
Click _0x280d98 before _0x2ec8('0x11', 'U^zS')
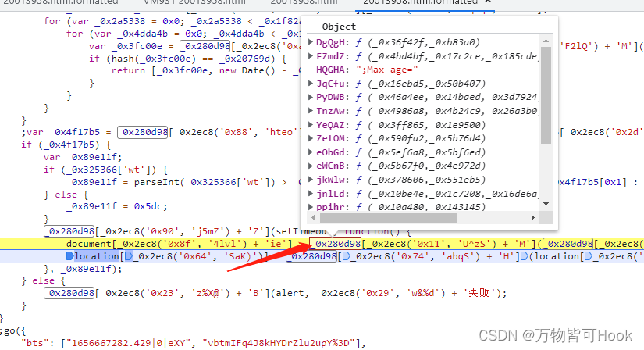point(335,244)
